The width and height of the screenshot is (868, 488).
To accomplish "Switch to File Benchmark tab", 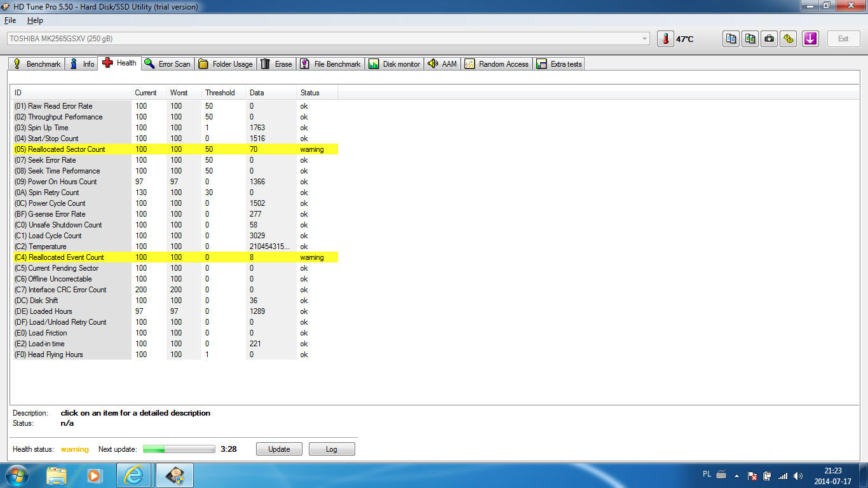I will click(x=330, y=64).
